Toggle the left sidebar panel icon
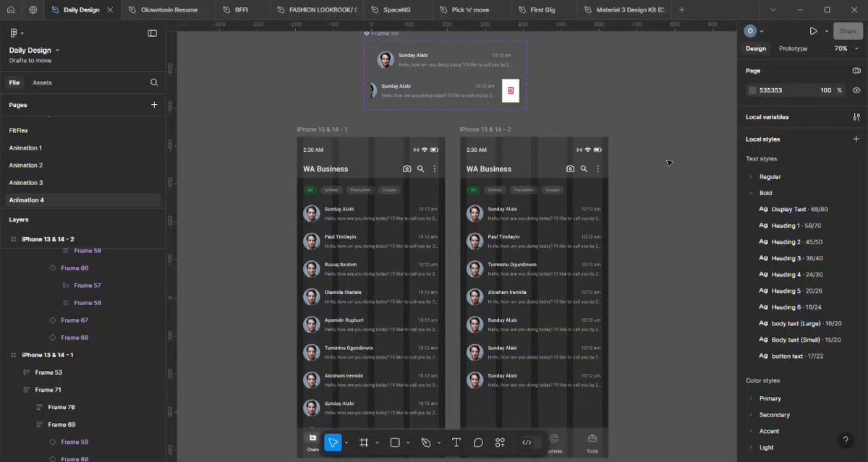Image resolution: width=868 pixels, height=462 pixels. coord(152,33)
